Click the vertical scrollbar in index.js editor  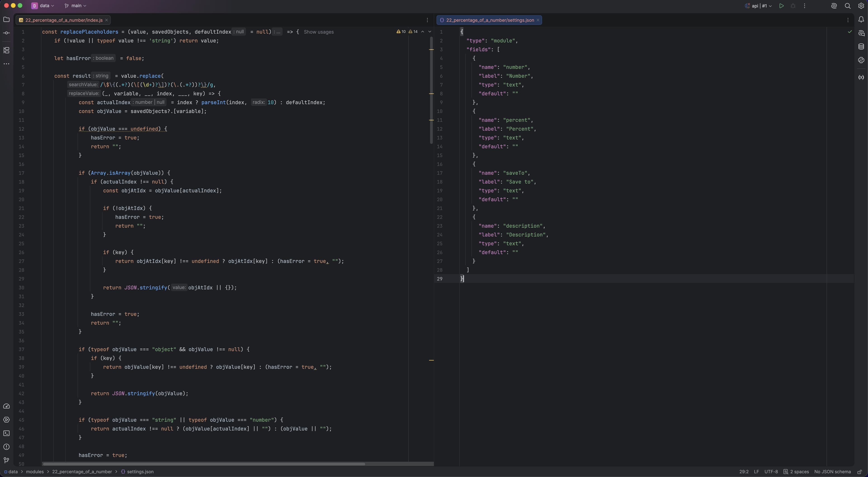pos(431,90)
